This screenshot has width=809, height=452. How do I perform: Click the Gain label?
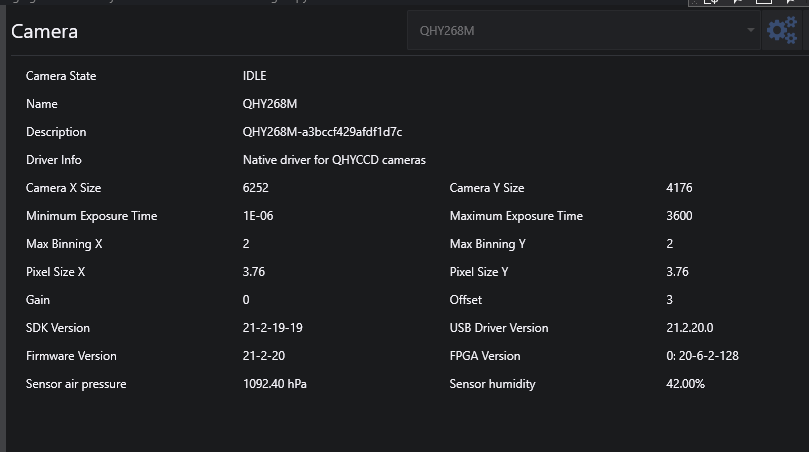38,300
